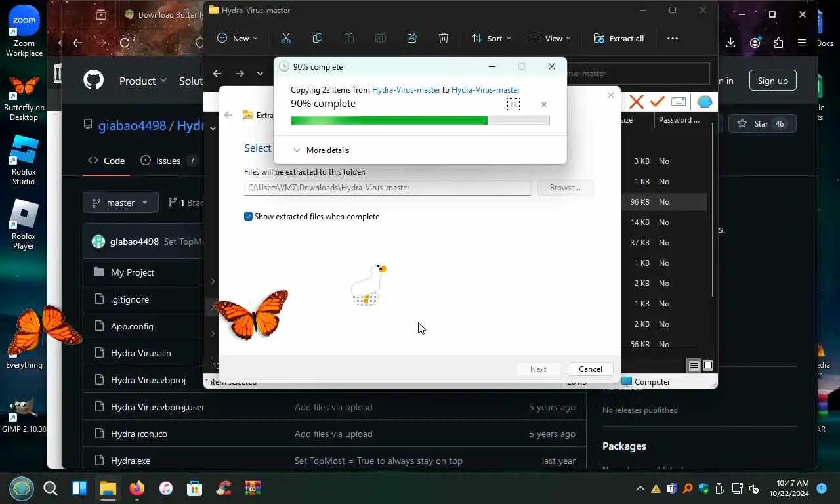Click the browser reload icon
This screenshot has height=504, width=840.
[125, 43]
